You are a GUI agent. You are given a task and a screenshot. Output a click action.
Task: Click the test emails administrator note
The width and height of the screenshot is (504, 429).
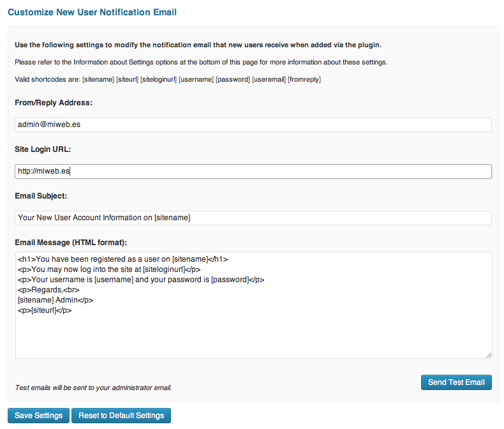point(93,388)
